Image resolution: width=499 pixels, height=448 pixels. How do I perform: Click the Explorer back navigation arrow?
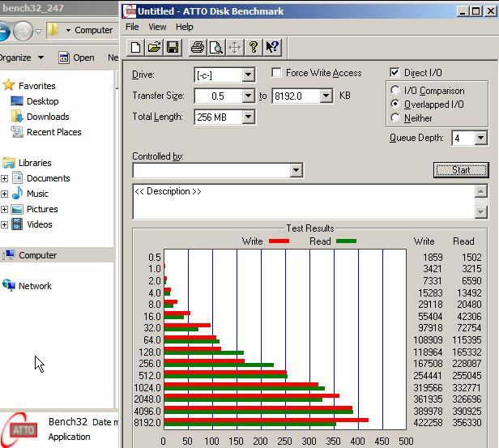click(5, 31)
